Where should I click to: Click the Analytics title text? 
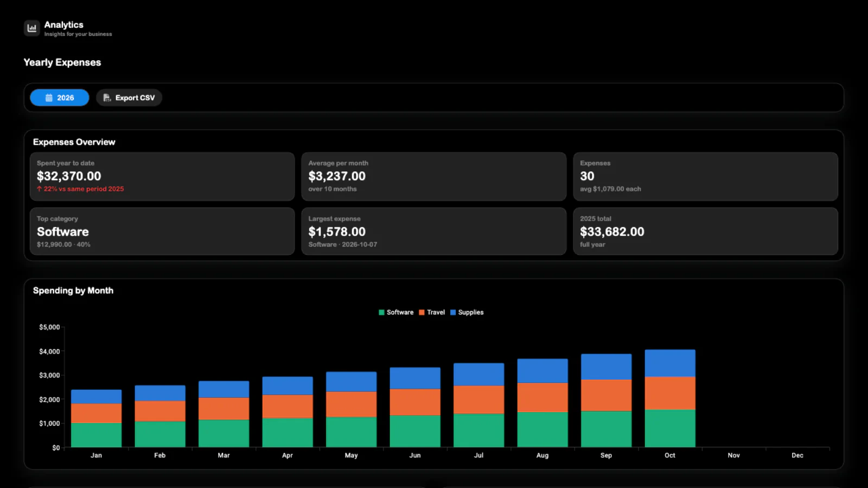(64, 25)
